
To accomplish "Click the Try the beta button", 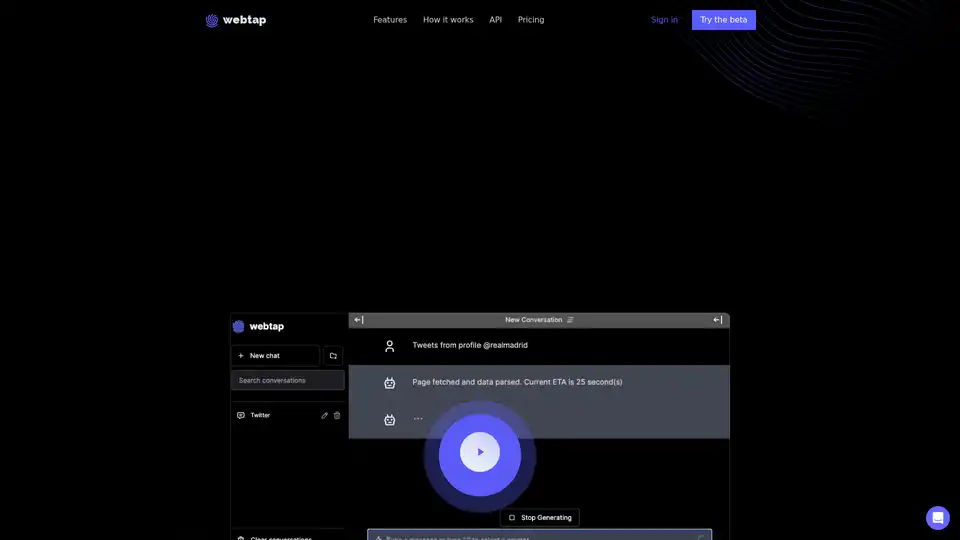I will coord(724,20).
